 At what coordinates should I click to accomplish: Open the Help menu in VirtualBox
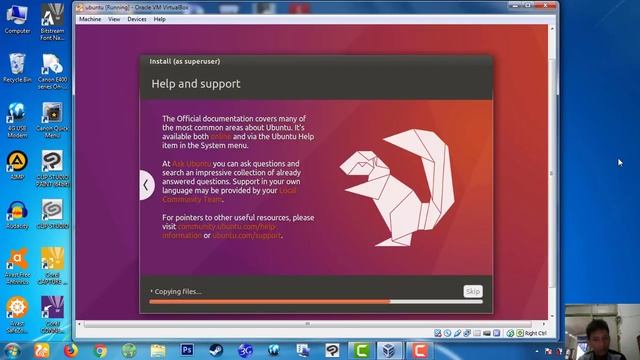[160, 19]
